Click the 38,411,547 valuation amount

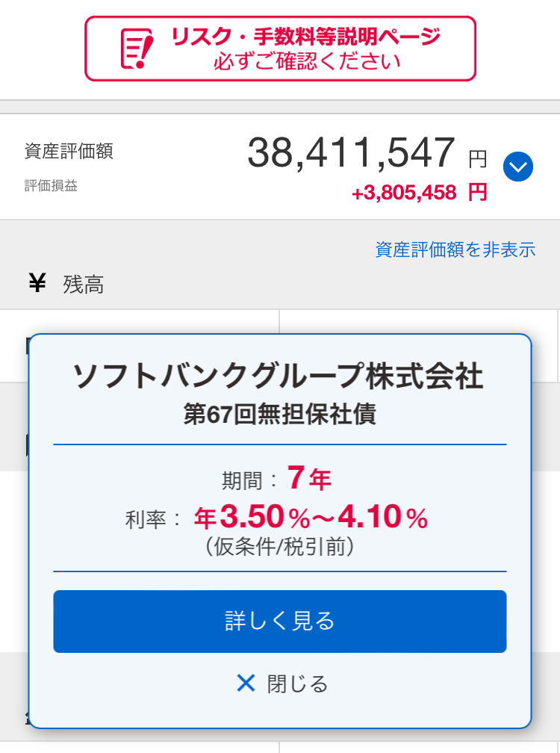click(351, 153)
